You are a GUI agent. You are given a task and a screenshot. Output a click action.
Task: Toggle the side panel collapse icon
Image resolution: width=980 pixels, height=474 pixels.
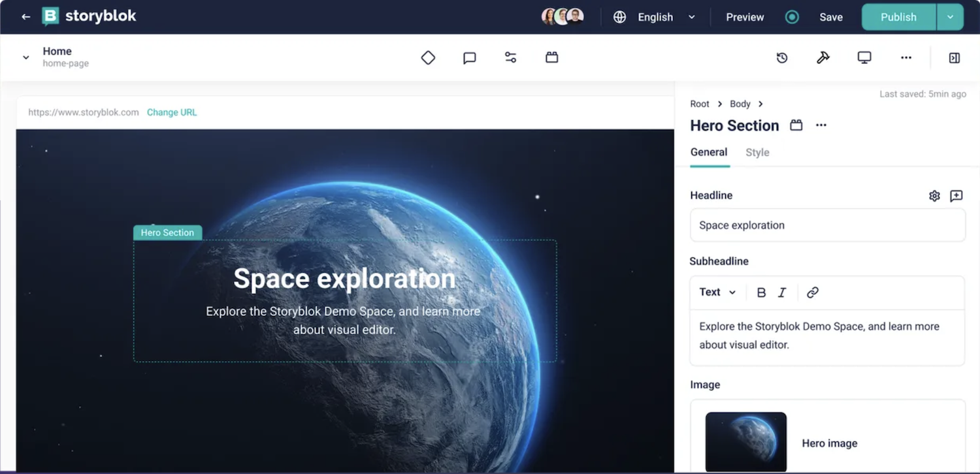tap(955, 58)
